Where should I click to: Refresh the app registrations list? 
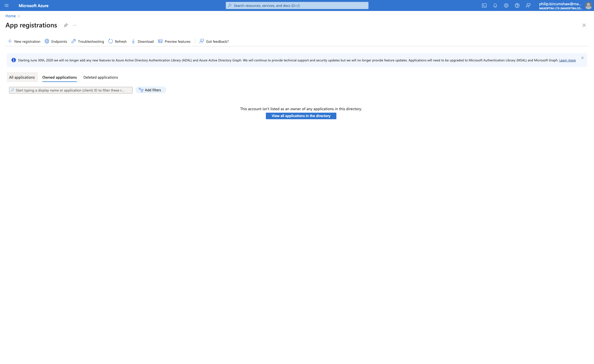[117, 41]
